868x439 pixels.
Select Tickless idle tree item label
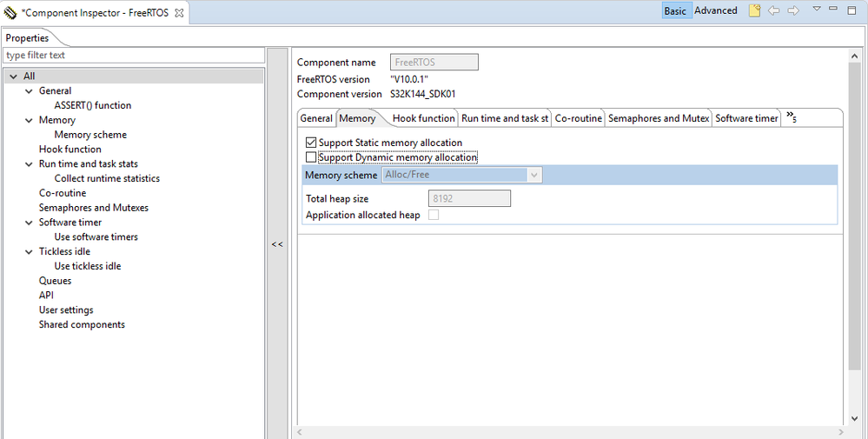(x=64, y=252)
